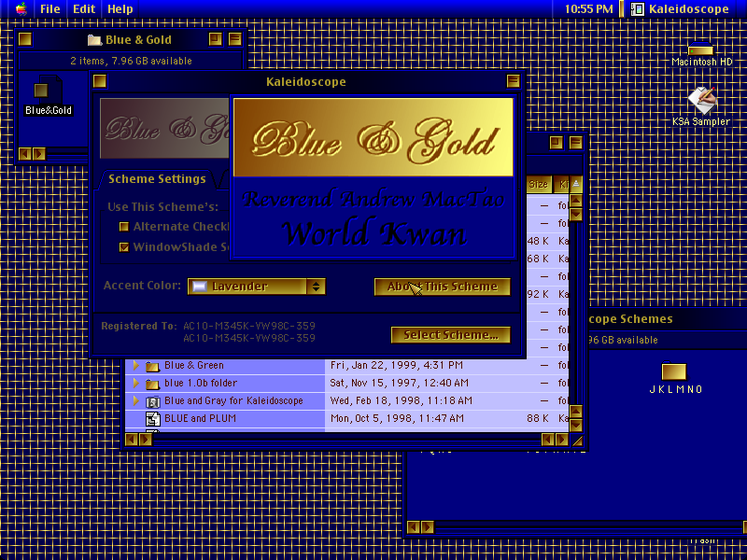Select the Blue and Gray for Kaleidoscope name
Viewport: 747px width, 560px height.
[233, 400]
